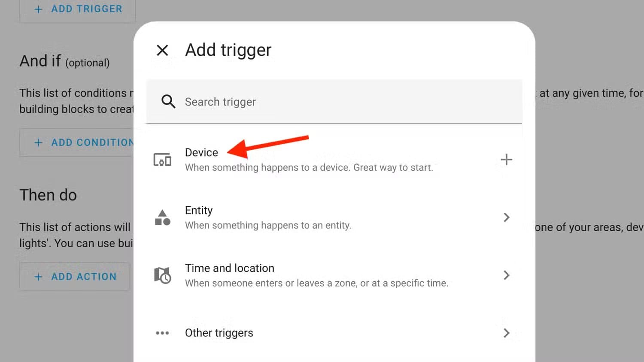Open the Entity trigger category

[334, 217]
